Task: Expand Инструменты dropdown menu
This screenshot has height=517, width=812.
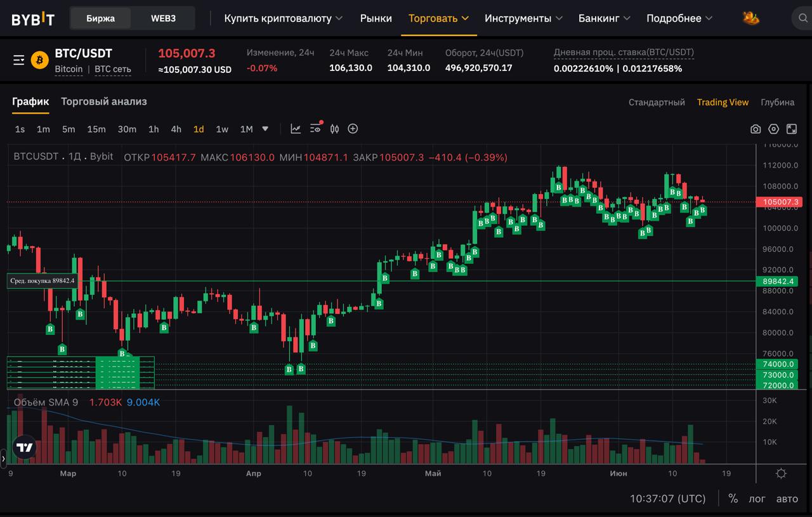Action: click(523, 18)
